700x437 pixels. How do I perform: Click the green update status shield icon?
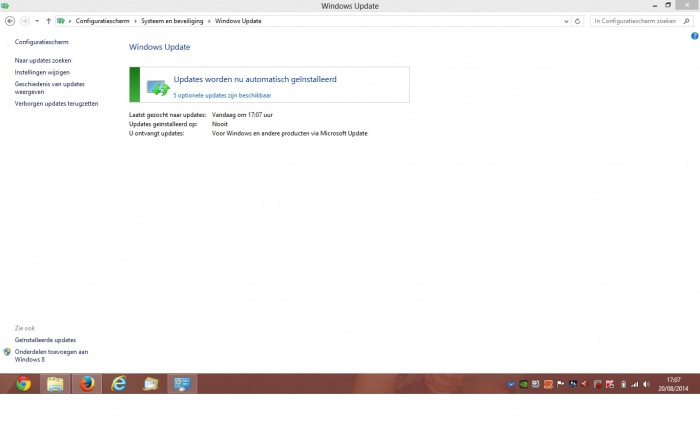tap(158, 88)
